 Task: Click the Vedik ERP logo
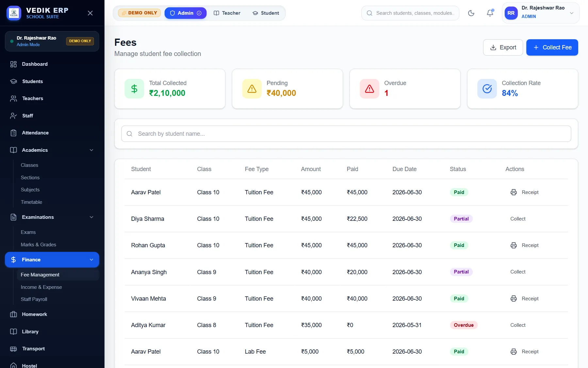coord(14,13)
